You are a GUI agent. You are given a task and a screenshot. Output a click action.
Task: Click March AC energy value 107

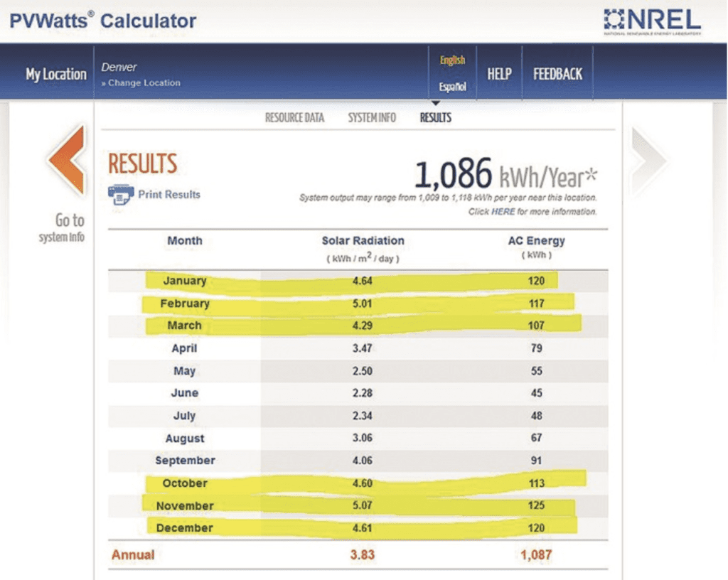click(x=536, y=326)
